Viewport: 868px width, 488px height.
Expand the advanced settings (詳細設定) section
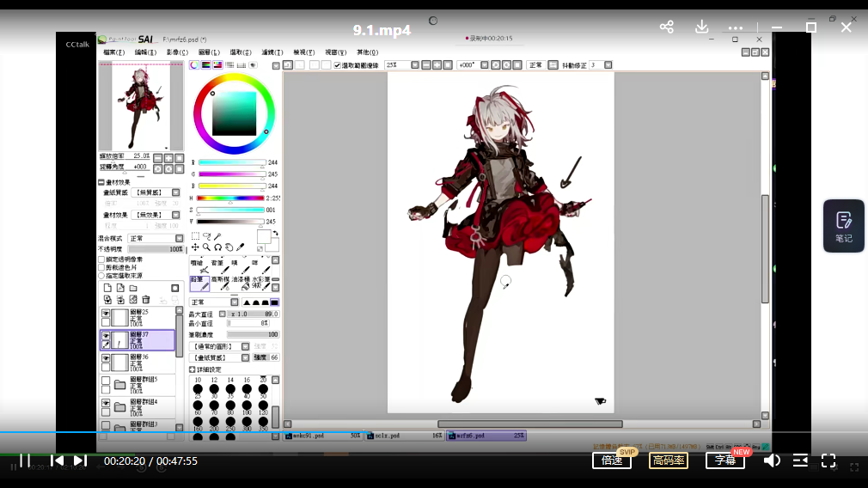193,369
